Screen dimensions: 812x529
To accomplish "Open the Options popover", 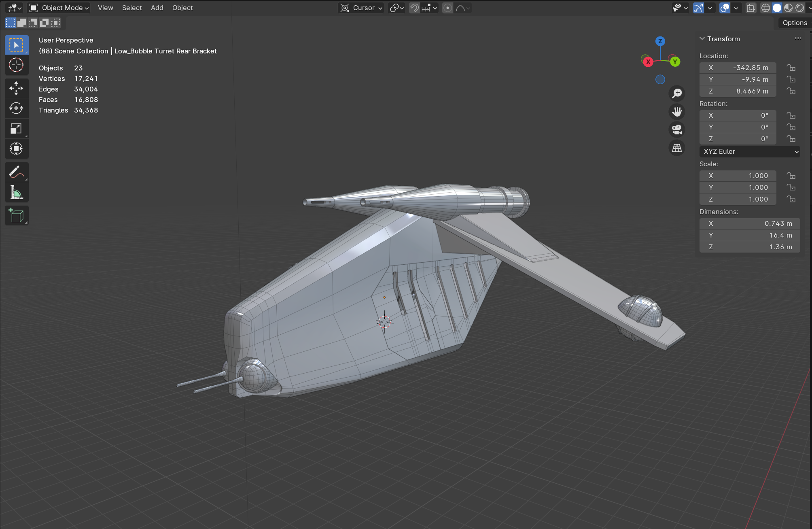I will pyautogui.click(x=795, y=23).
